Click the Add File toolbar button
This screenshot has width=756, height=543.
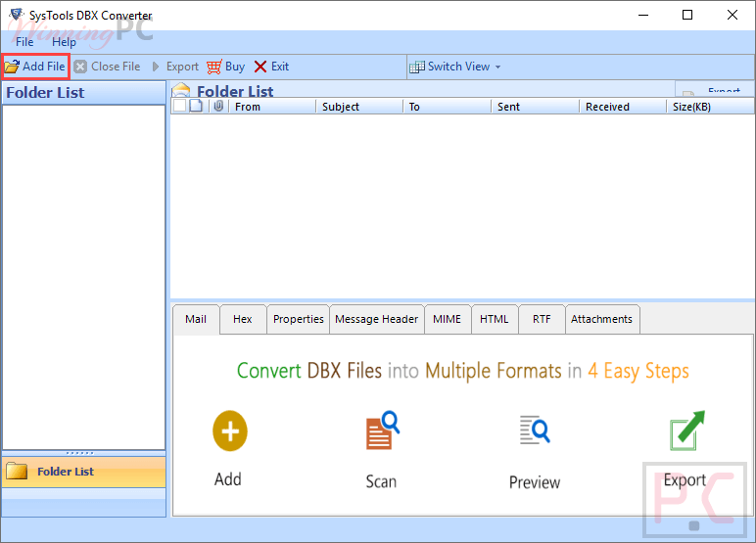[x=35, y=67]
